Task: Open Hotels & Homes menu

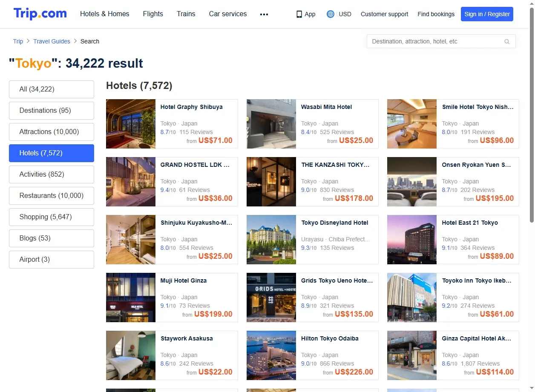Action: 105,14
